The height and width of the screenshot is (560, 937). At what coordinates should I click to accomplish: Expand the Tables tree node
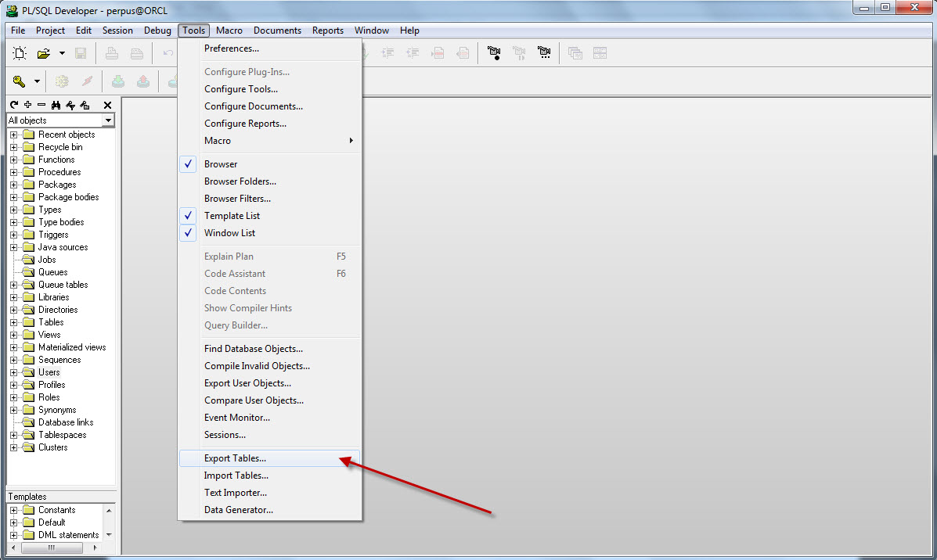(14, 321)
